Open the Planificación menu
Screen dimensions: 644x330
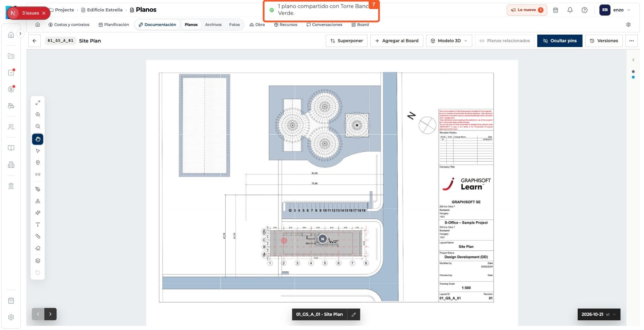pyautogui.click(x=114, y=25)
